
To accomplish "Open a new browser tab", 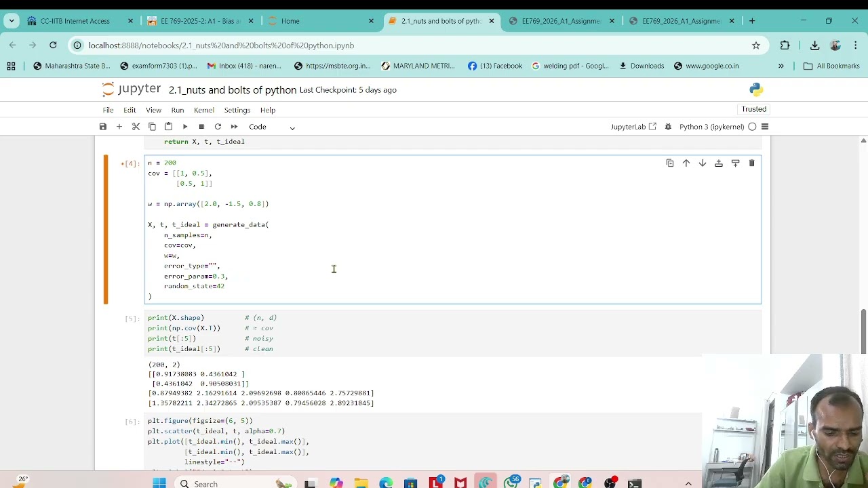I will tap(752, 21).
